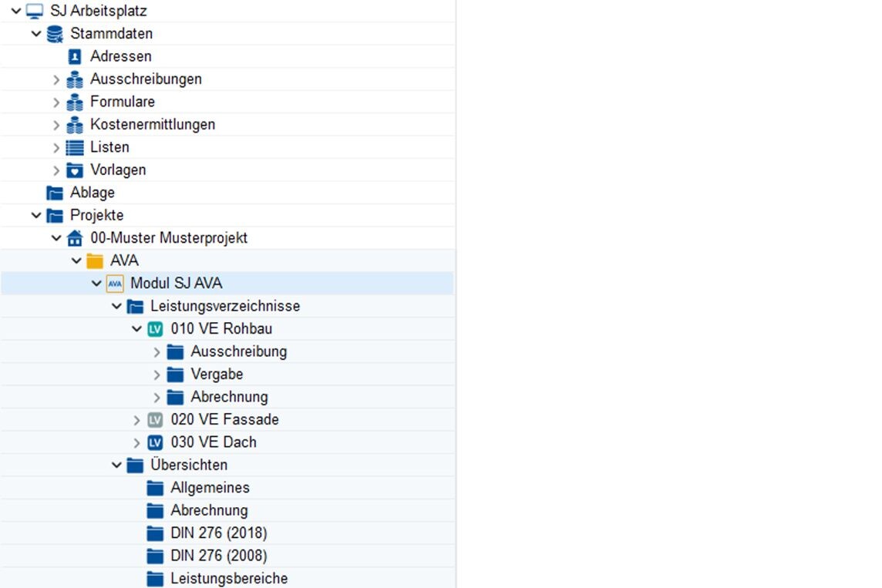Click the gray LV icon for 020 VE Fassade

coord(155,420)
